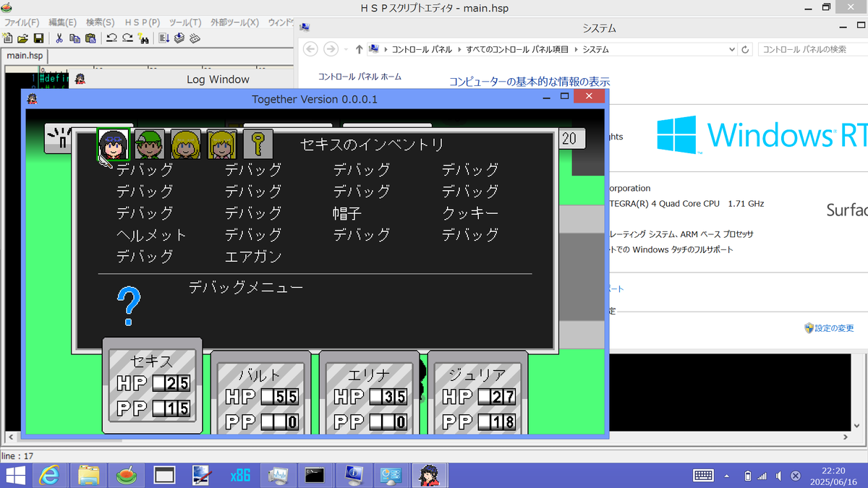This screenshot has height=488, width=868.
Task: Click the network signal icon in tray
Action: click(x=762, y=476)
